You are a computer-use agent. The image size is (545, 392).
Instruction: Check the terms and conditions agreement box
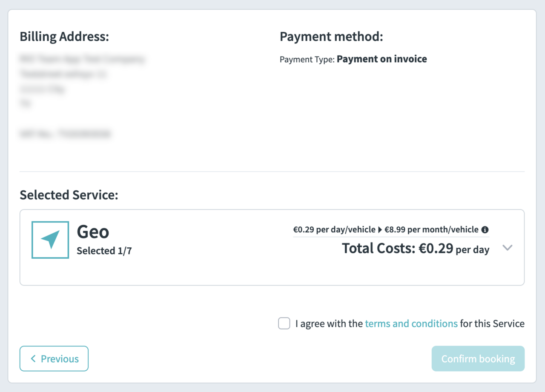click(x=284, y=323)
